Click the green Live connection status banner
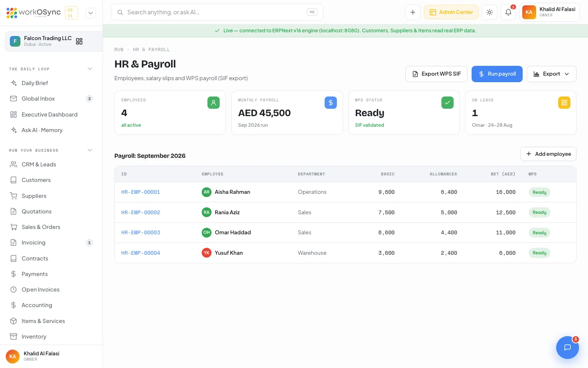 [x=345, y=31]
